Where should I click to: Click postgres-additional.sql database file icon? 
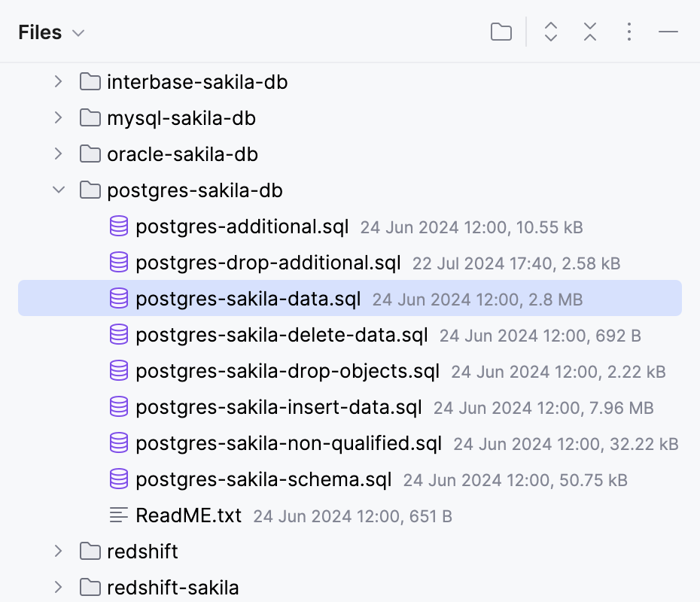pos(119,227)
